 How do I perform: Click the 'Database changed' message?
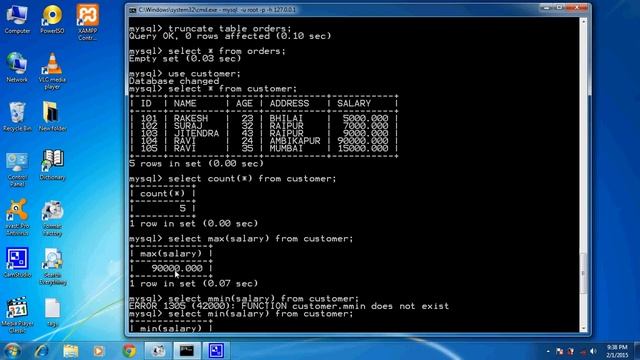pos(174,81)
